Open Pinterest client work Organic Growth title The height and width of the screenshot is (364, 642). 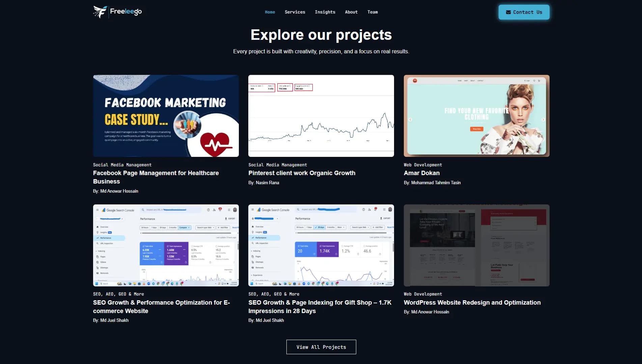[302, 173]
